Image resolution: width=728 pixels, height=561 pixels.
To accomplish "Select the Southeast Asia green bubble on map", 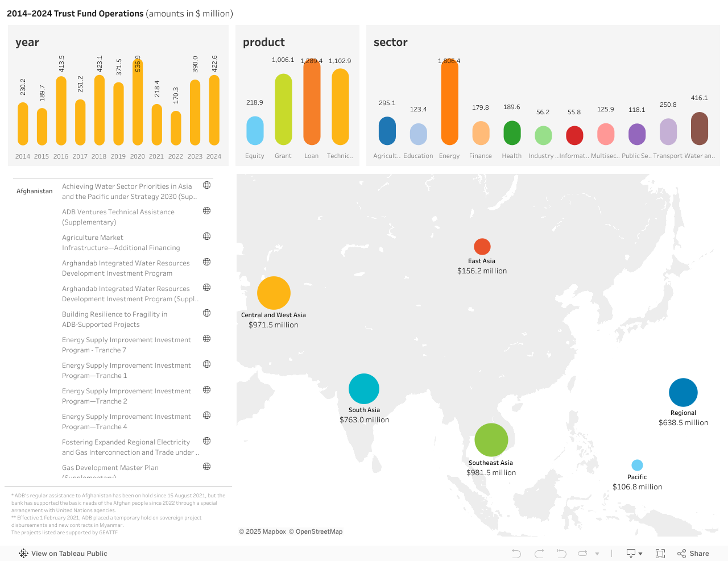I will pos(491,440).
